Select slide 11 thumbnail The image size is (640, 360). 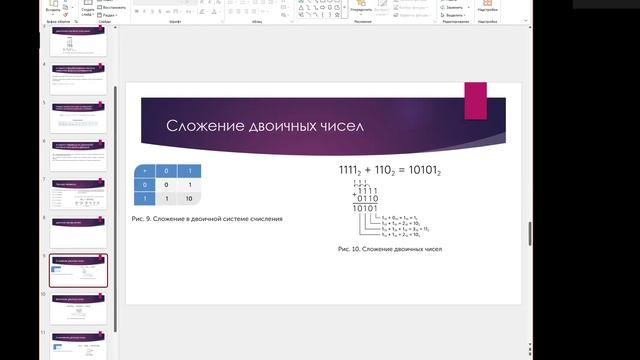point(78,346)
